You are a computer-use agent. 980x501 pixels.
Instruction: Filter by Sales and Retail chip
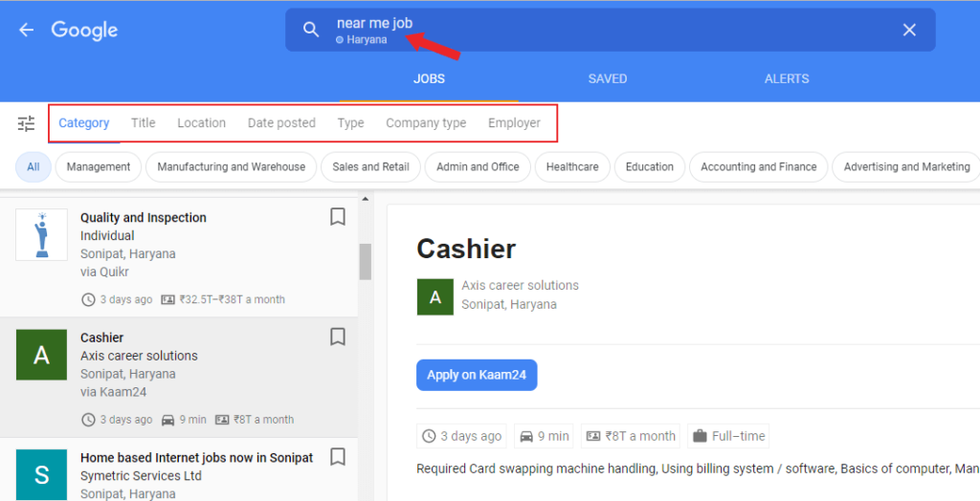pos(370,166)
